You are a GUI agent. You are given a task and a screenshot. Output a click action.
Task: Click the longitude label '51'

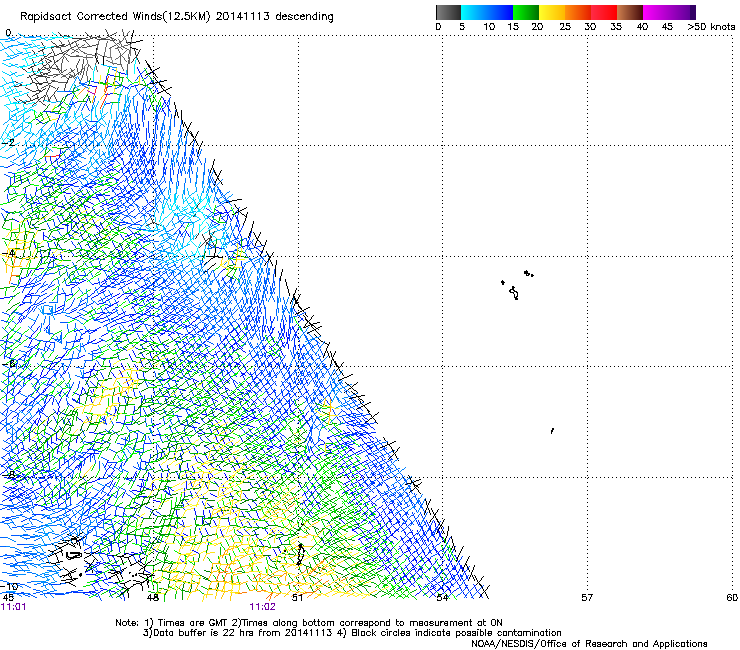point(297,598)
